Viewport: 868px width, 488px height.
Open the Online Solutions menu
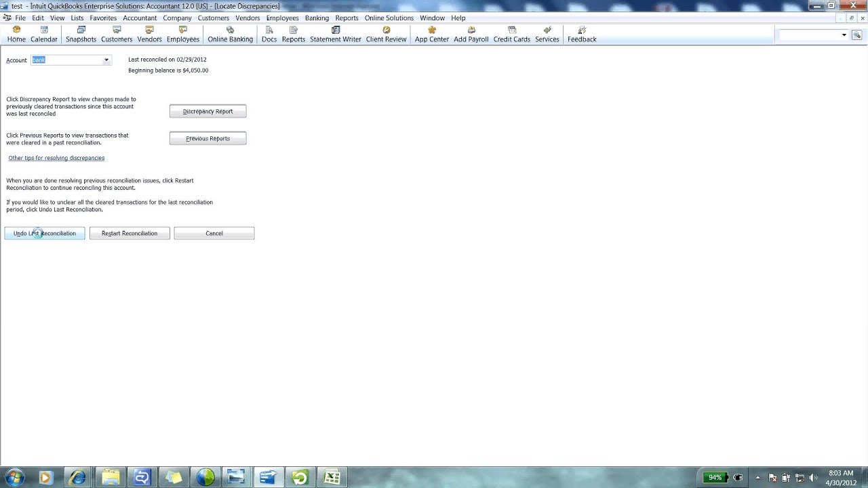(x=389, y=18)
